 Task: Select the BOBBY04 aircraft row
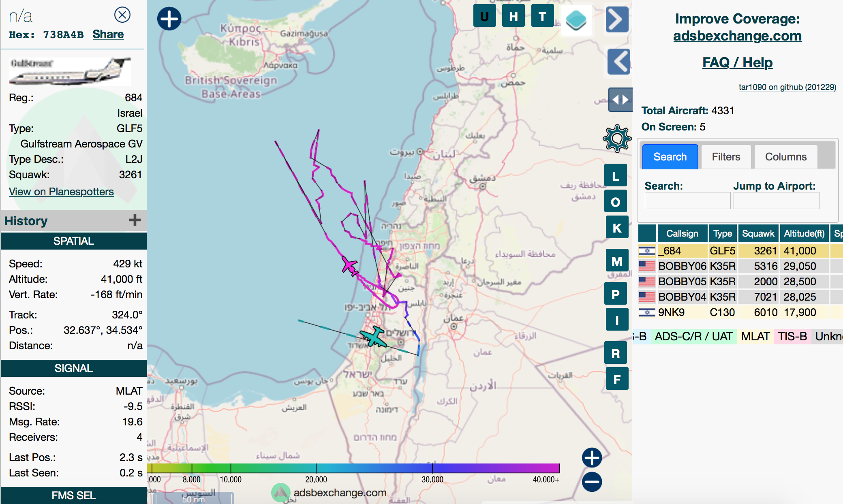(740, 297)
